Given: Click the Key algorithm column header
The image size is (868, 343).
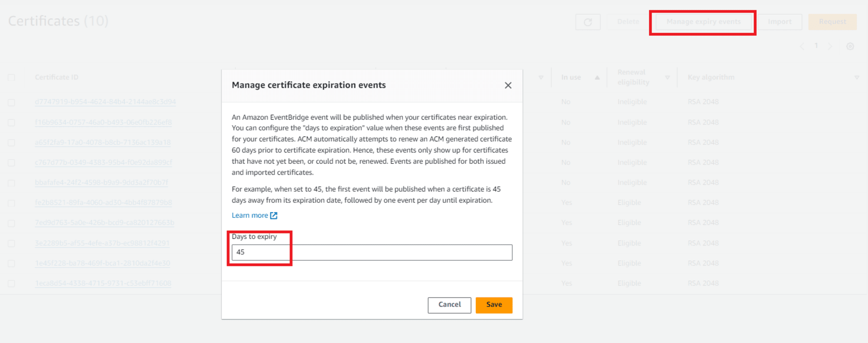Looking at the screenshot, I should pyautogui.click(x=711, y=77).
